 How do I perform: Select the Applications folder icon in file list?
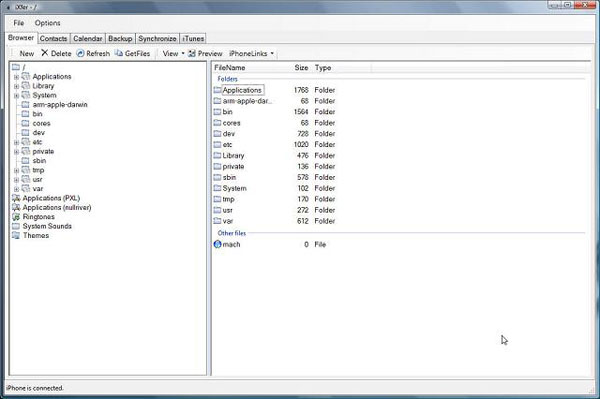[217, 90]
